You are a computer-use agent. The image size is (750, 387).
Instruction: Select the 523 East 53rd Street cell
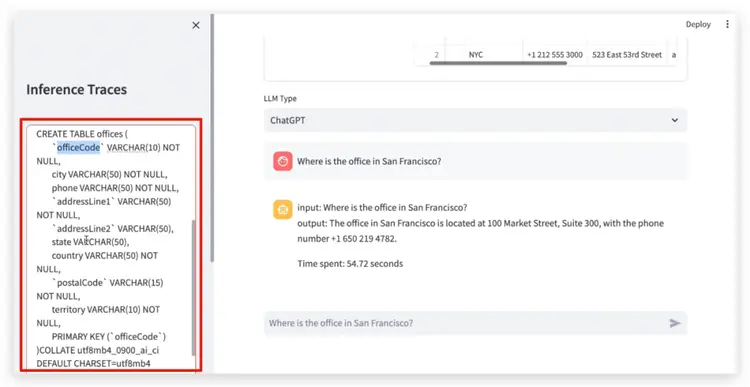627,55
